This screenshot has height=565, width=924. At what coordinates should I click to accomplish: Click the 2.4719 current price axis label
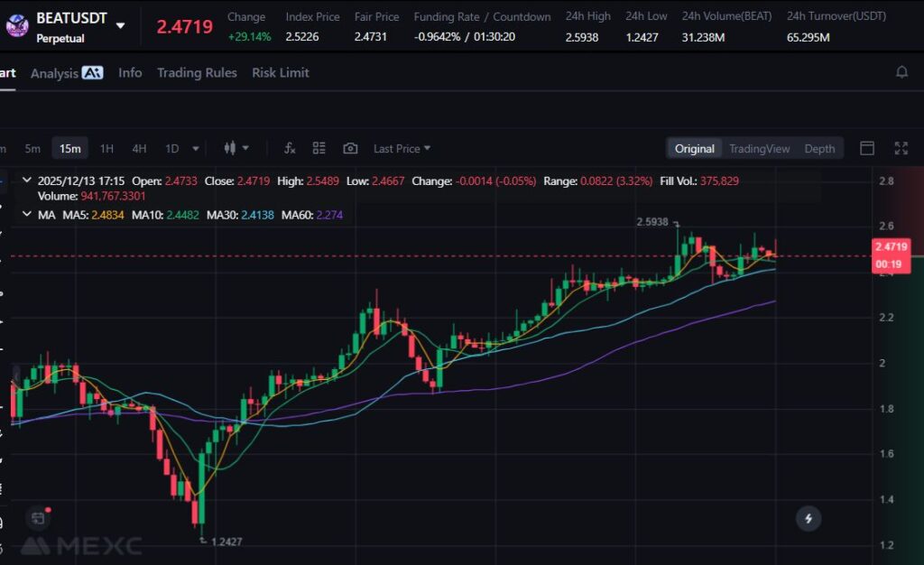891,246
